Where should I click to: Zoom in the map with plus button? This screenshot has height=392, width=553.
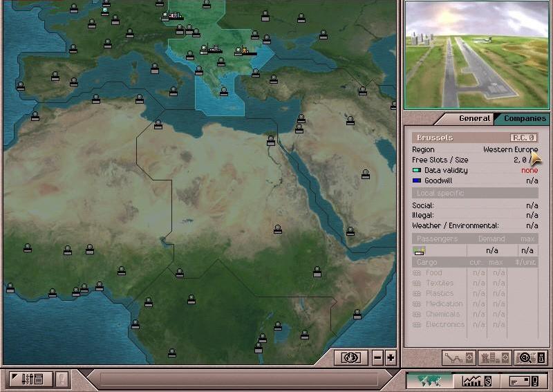391,357
